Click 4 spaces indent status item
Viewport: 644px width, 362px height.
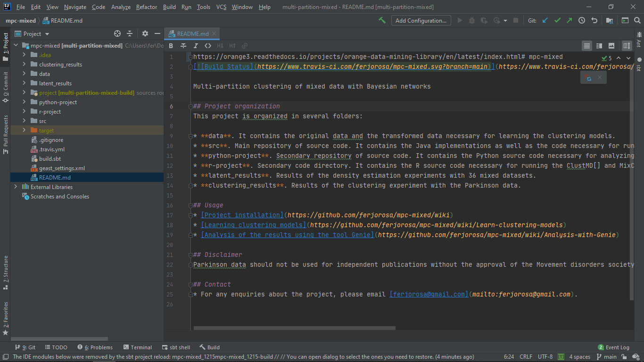pyautogui.click(x=579, y=357)
